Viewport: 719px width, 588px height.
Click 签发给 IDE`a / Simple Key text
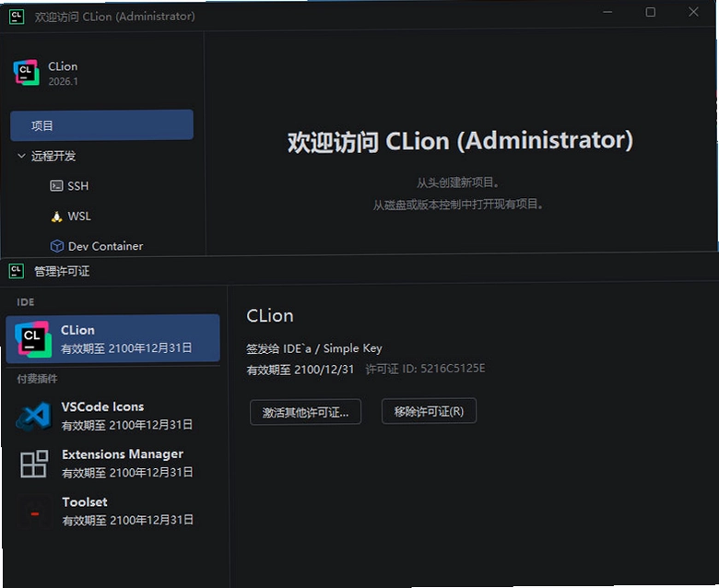click(x=314, y=348)
